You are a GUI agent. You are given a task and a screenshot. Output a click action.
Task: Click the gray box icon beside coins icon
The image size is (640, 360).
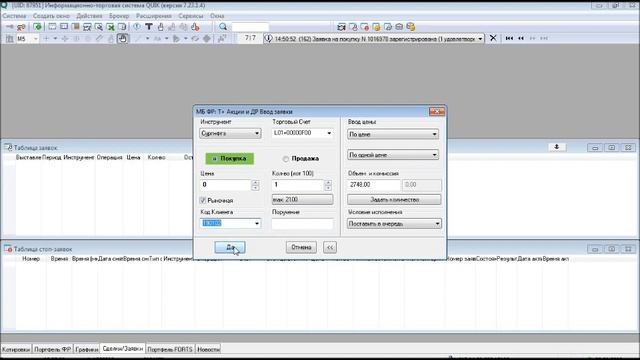click(399, 27)
